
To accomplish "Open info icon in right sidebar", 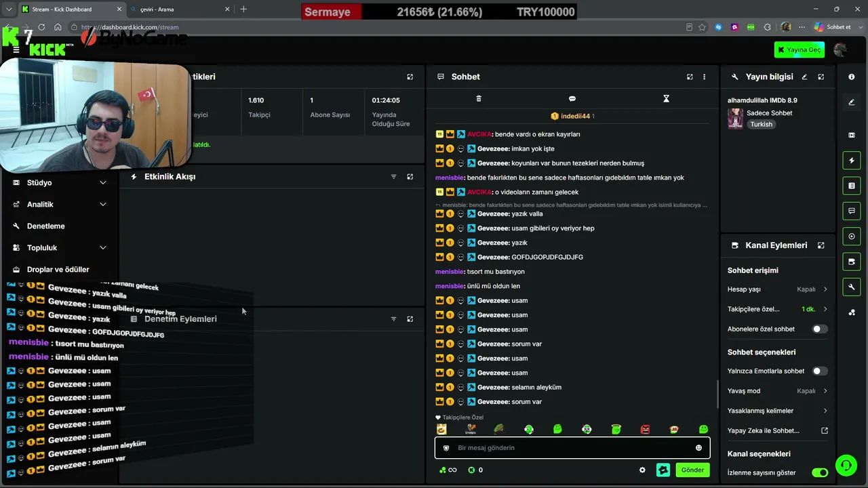I will pos(852,77).
